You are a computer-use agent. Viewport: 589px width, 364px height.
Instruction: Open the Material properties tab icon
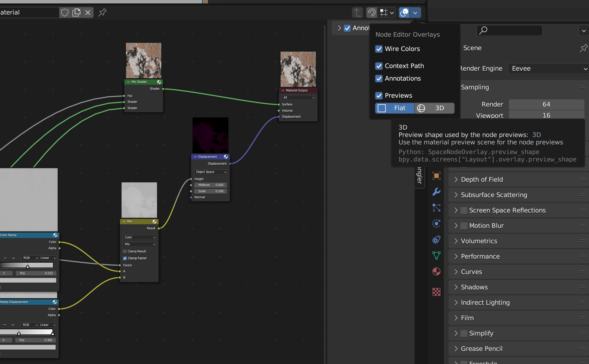click(x=436, y=271)
